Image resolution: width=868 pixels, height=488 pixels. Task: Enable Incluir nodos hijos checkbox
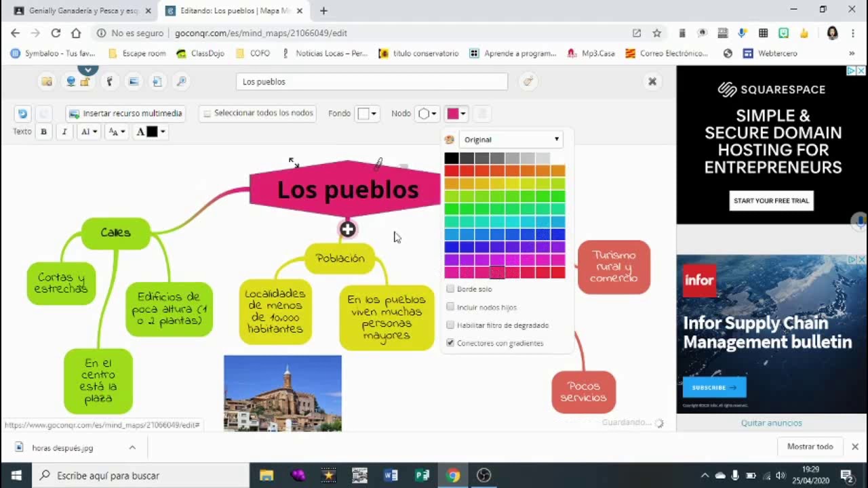point(450,307)
